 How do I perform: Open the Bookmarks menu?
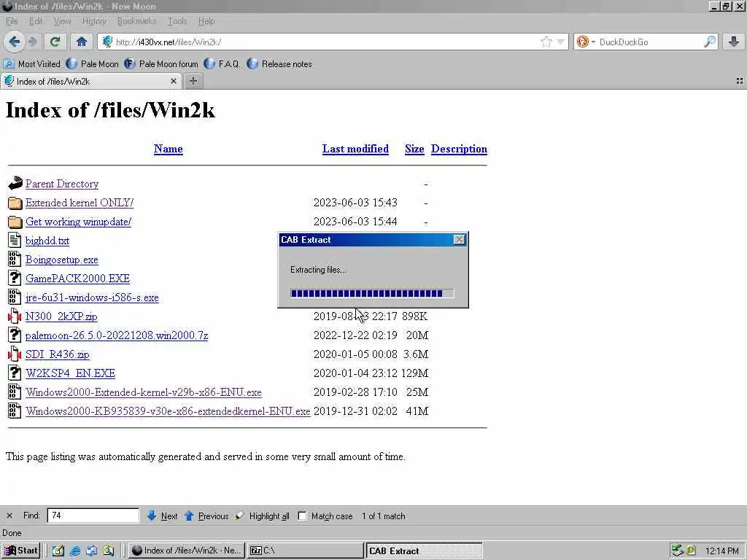tap(136, 21)
